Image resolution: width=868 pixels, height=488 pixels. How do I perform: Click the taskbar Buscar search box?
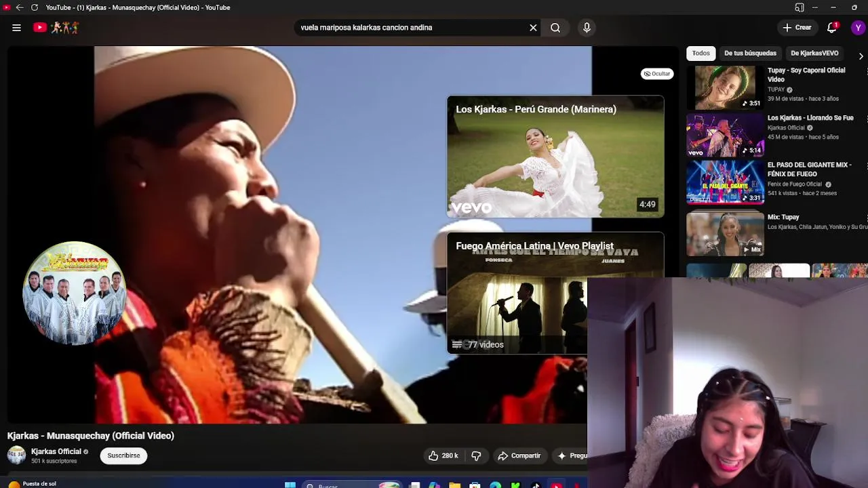(351, 485)
